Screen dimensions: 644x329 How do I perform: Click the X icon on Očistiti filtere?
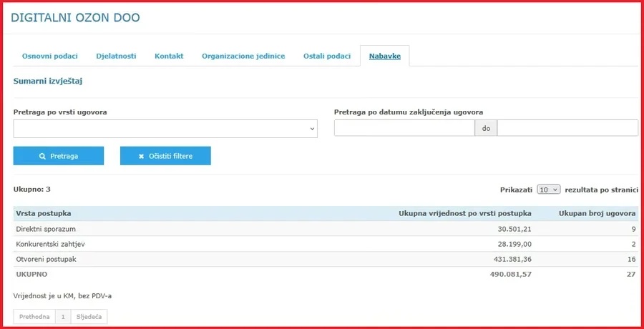click(x=141, y=157)
